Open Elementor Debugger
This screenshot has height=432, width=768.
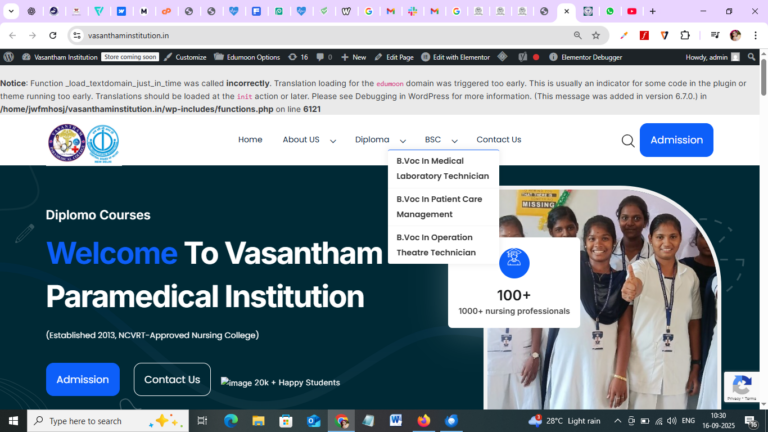[x=585, y=57]
